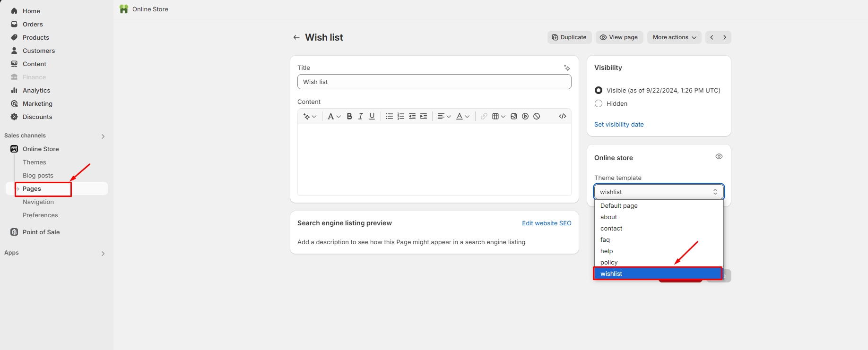
Task: Select the Hidden visibility option
Action: pyautogui.click(x=599, y=103)
